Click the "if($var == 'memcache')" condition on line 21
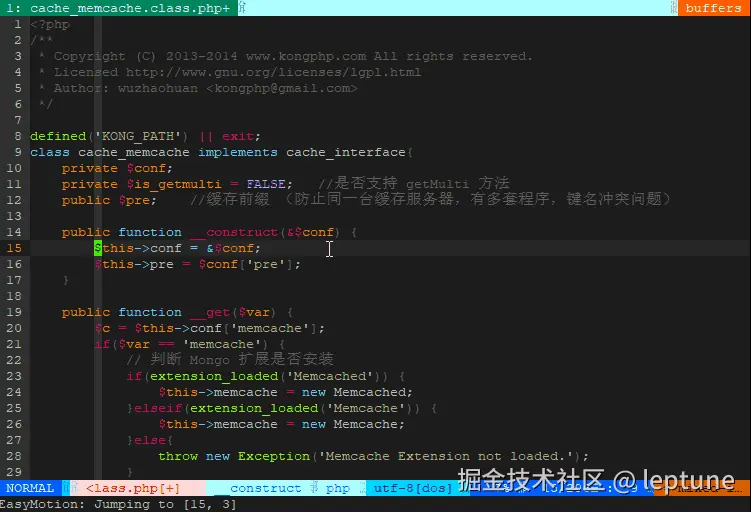The height and width of the screenshot is (512, 751). pos(182,344)
